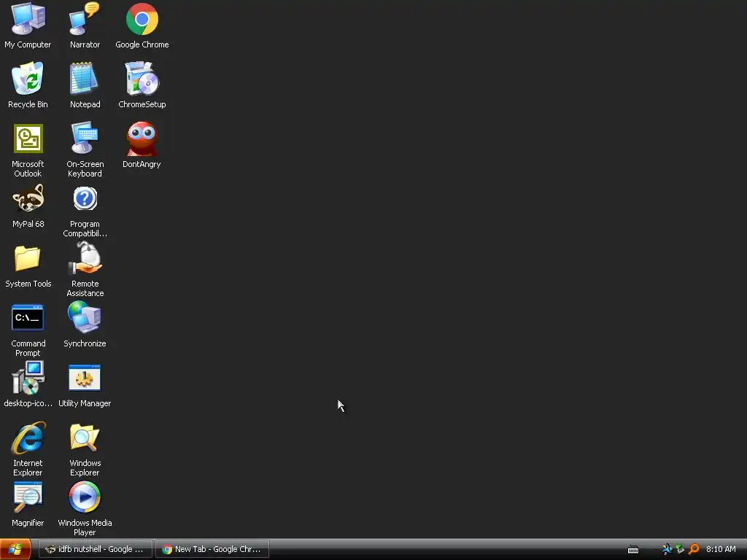This screenshot has width=747, height=560.
Task: Select the System Tools folder
Action: pyautogui.click(x=28, y=258)
